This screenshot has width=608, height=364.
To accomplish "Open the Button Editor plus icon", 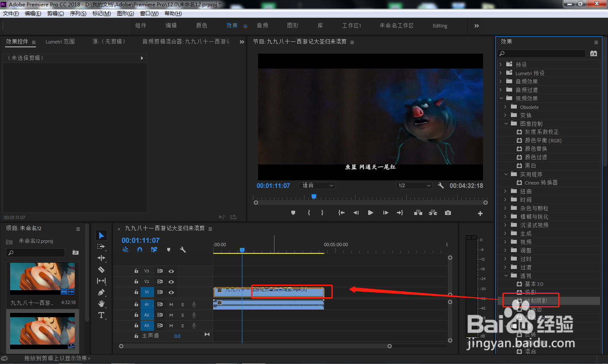I will (x=480, y=213).
